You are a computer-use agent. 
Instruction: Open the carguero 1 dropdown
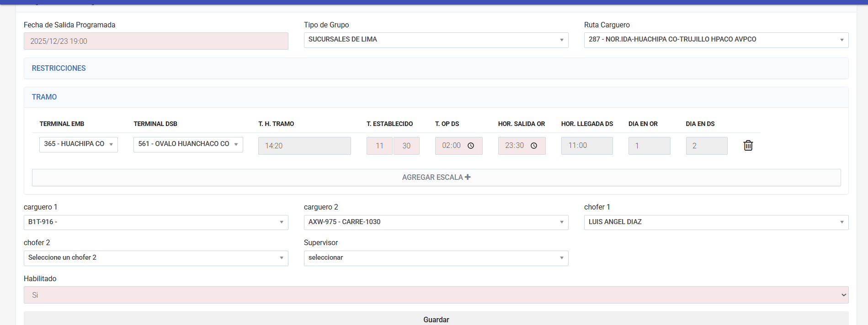(x=155, y=222)
